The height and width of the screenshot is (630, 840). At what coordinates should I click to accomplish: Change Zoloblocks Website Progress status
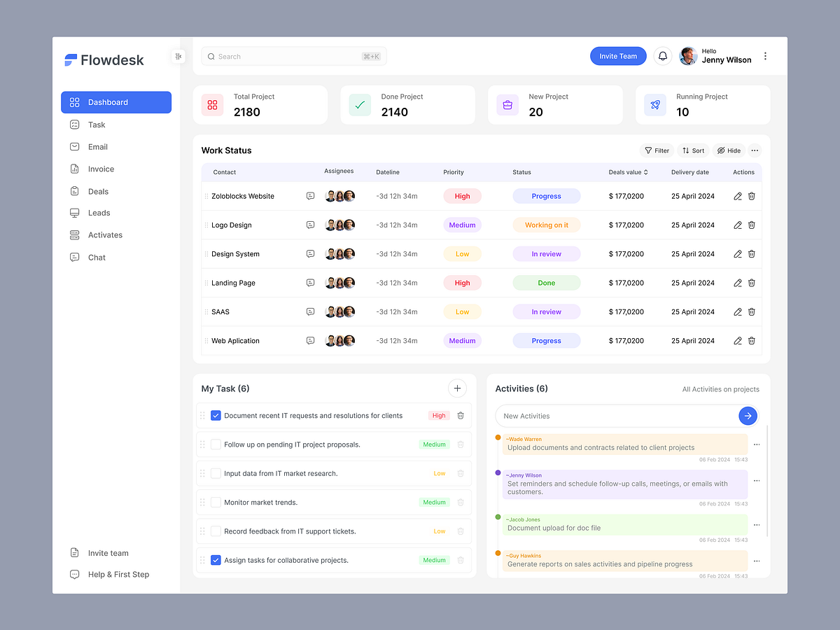click(547, 196)
